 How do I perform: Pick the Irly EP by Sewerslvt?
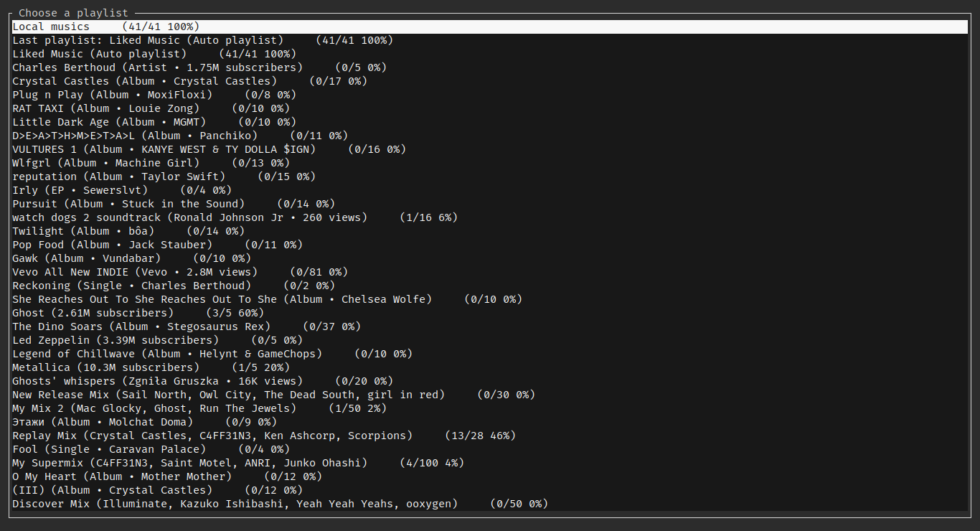[490, 190]
